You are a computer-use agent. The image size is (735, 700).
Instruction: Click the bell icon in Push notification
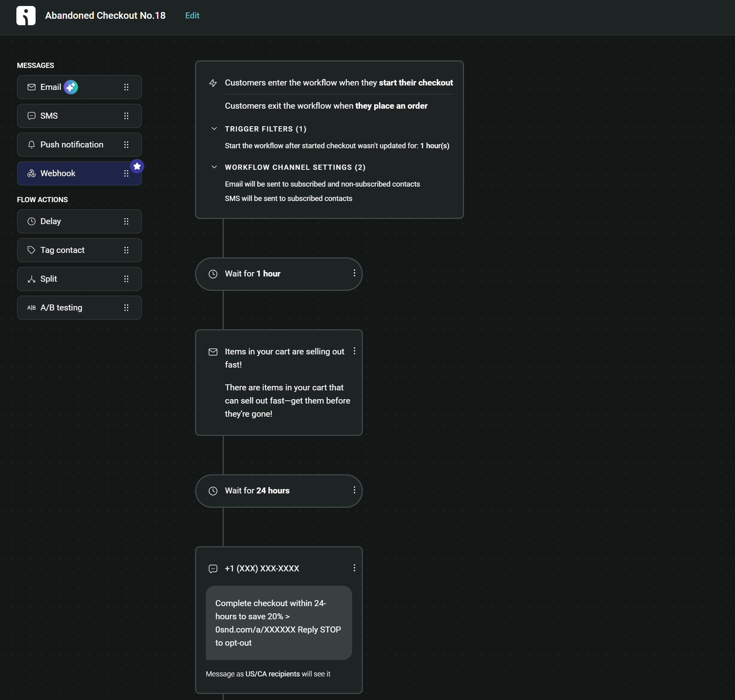tap(32, 145)
